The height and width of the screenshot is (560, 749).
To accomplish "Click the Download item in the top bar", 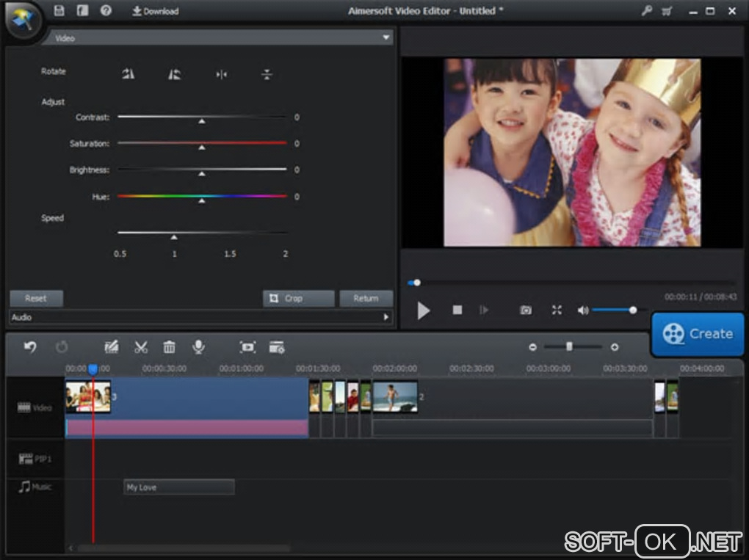I will pyautogui.click(x=155, y=11).
